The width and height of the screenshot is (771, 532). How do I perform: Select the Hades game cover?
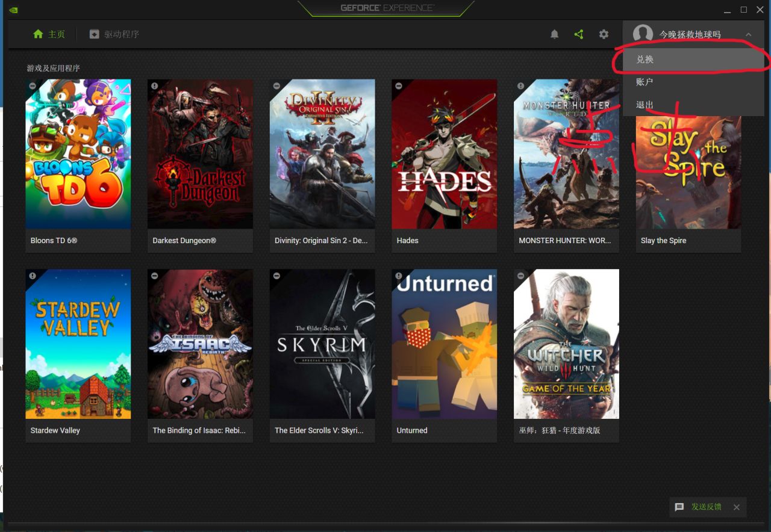click(x=445, y=154)
